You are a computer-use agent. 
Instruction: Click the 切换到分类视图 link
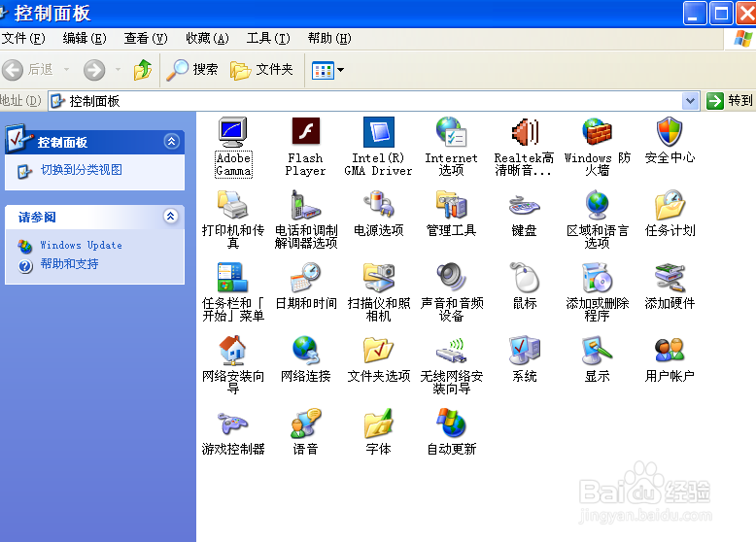click(81, 170)
